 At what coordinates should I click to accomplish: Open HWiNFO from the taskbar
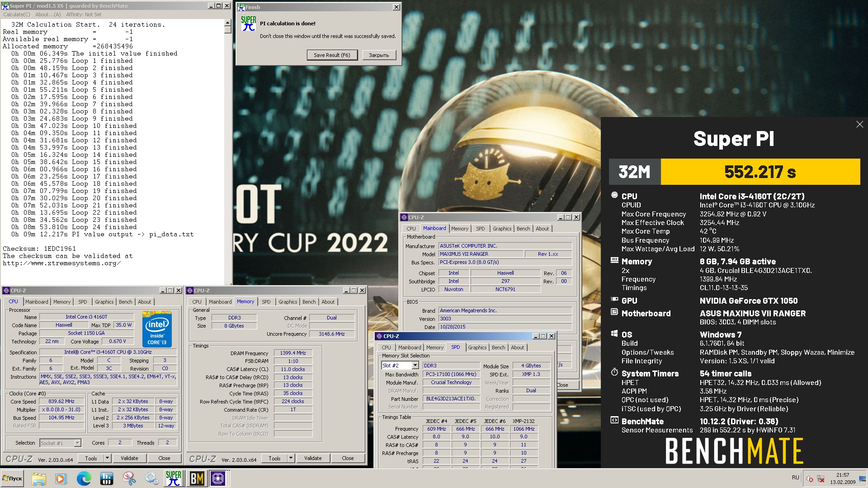107,479
